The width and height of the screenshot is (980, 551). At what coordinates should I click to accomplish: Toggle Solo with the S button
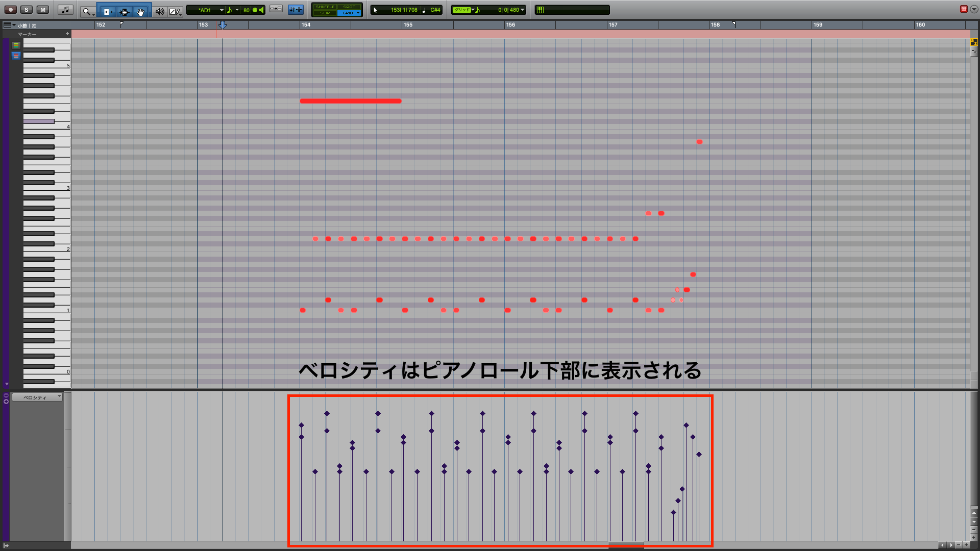point(27,10)
